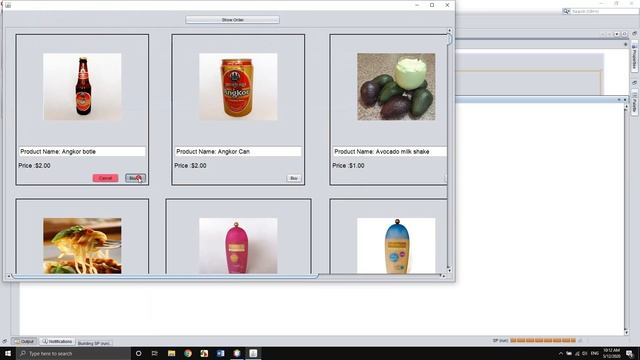Select the blue lotion bottle image
The height and width of the screenshot is (360, 640).
click(x=396, y=245)
